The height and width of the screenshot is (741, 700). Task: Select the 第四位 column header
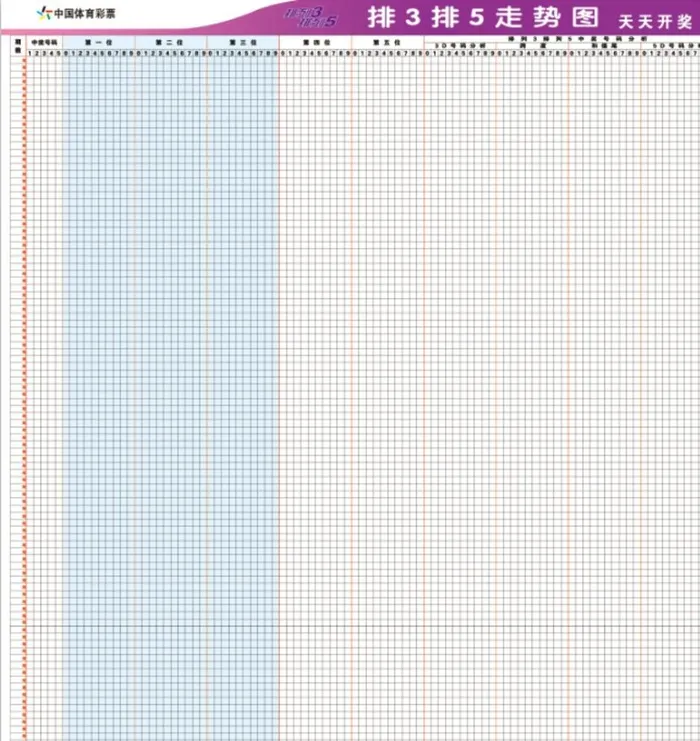coord(315,42)
